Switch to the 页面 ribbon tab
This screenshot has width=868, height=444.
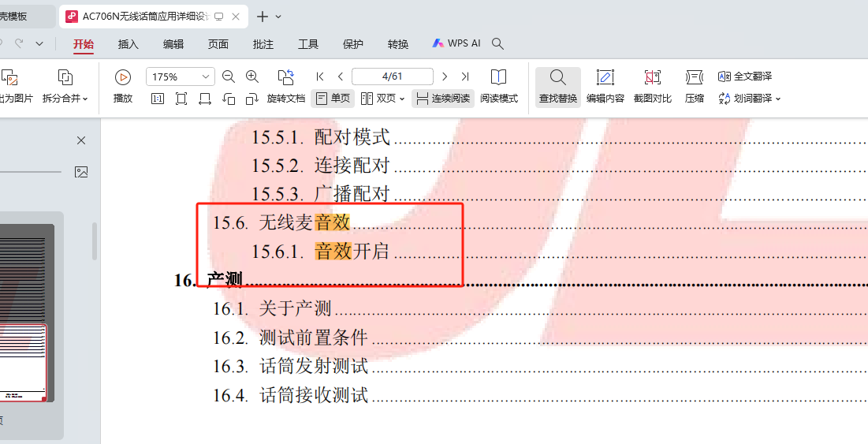tap(218, 44)
